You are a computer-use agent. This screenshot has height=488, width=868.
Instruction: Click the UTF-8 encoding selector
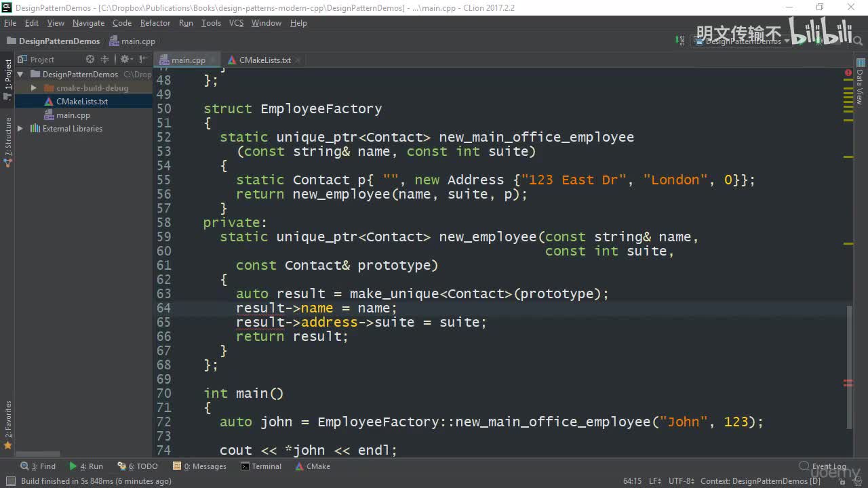[682, 481]
